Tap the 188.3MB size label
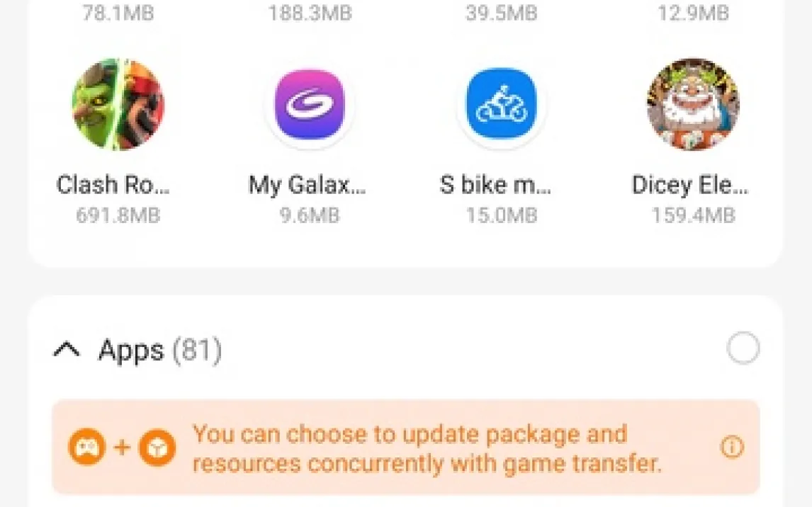812x507 pixels. click(310, 13)
